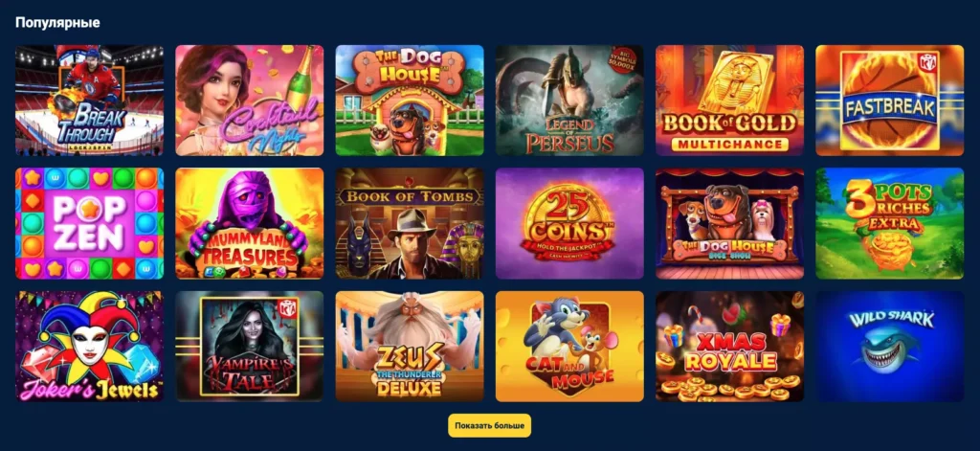Viewport: 980px width, 451px height.
Task: Open the Legend of Perseus game
Action: point(569,101)
